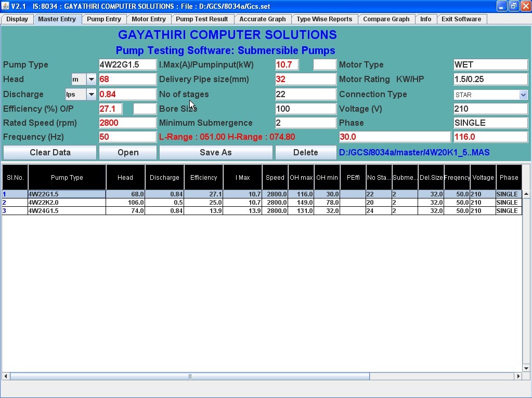
Task: Click horizontal scrollbar right arrow
Action: [518, 376]
